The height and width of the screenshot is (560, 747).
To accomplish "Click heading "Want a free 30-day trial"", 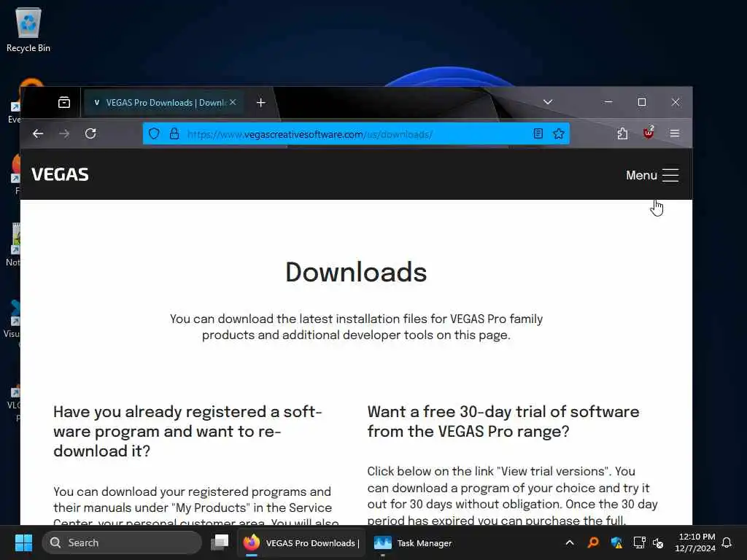I will [x=503, y=421].
